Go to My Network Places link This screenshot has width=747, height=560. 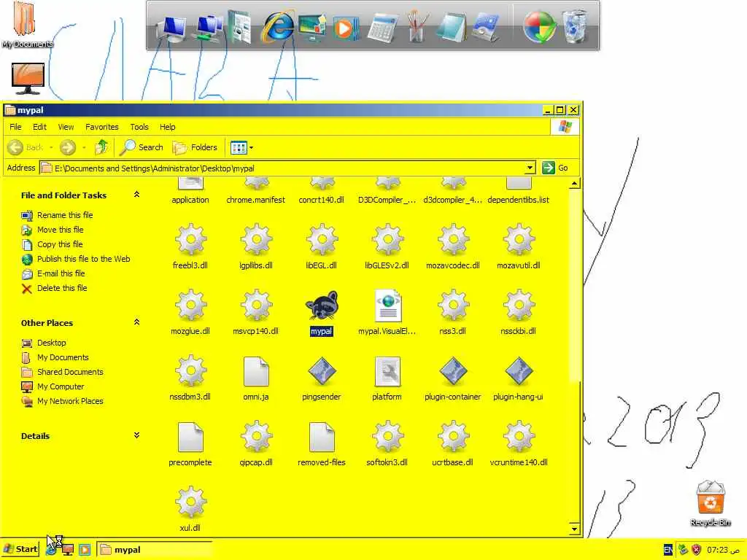70,401
